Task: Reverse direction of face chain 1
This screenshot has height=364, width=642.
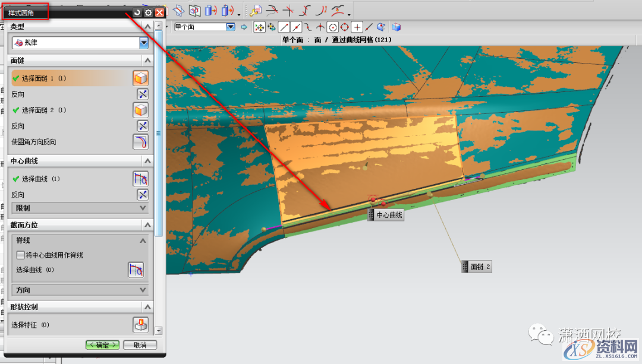Action: pyautogui.click(x=142, y=94)
